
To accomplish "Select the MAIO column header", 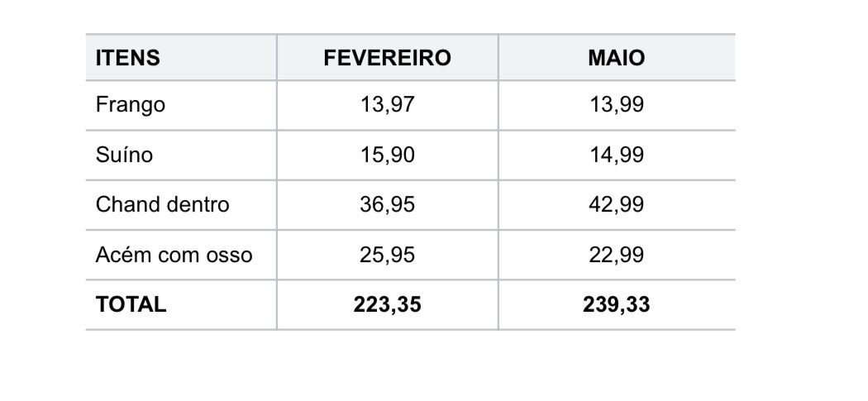I will (x=617, y=58).
